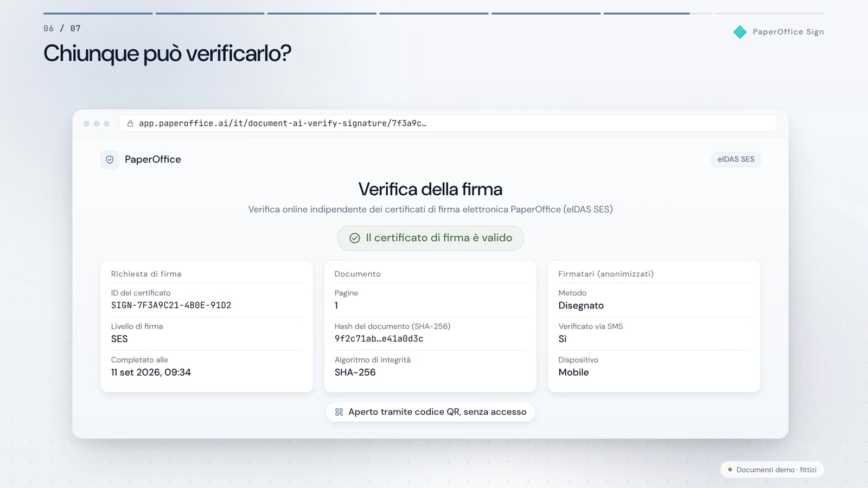Image resolution: width=868 pixels, height=488 pixels.
Task: Click the 'PaperOffice Sign' brand text
Action: pyautogui.click(x=788, y=32)
